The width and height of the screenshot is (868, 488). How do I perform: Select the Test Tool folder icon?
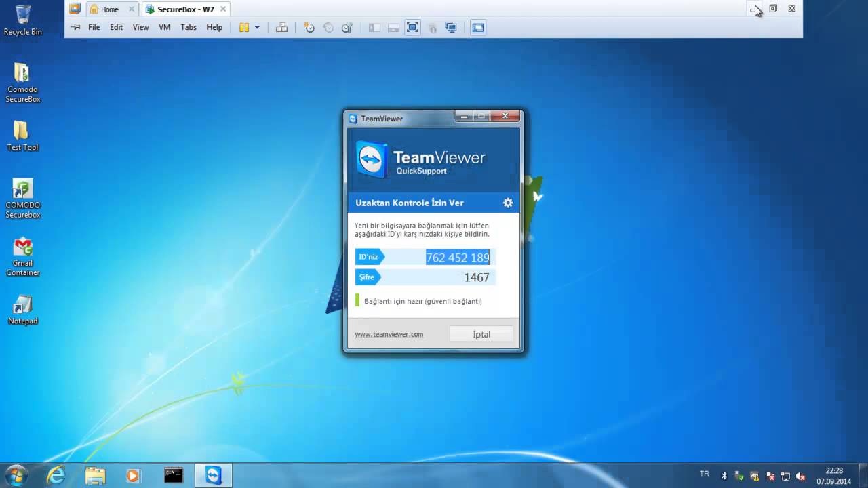click(22, 136)
